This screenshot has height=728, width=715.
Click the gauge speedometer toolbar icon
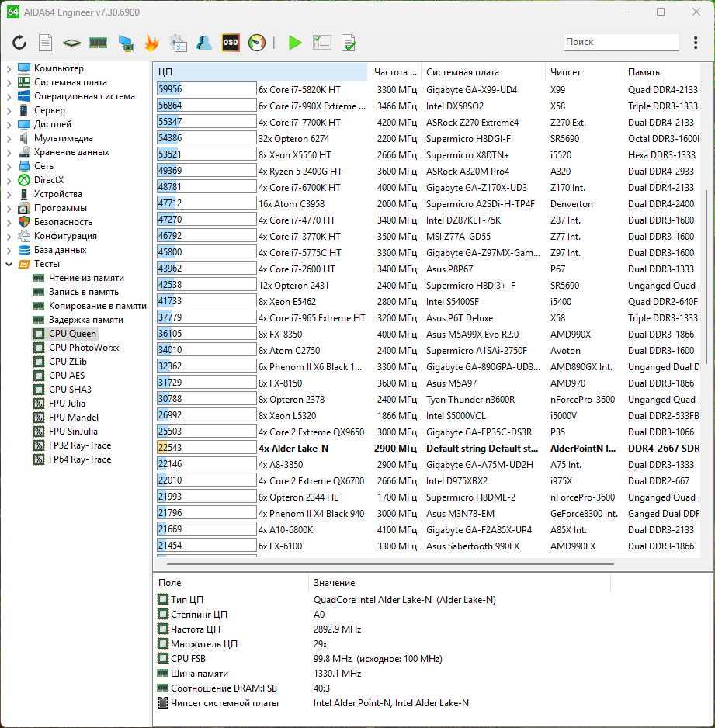click(257, 43)
